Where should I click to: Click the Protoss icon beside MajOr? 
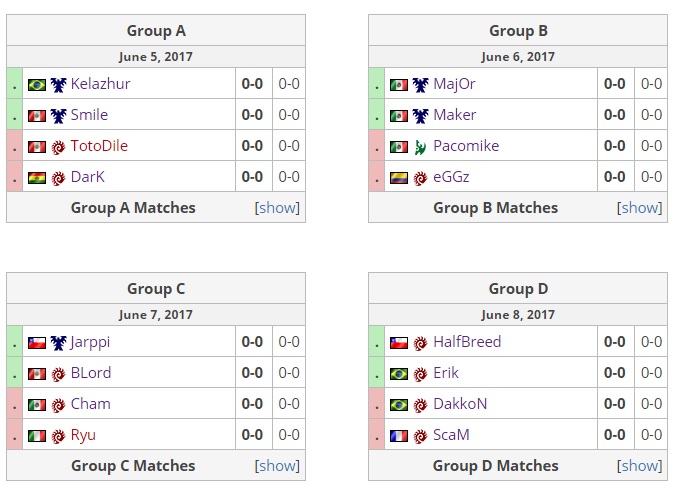(420, 85)
